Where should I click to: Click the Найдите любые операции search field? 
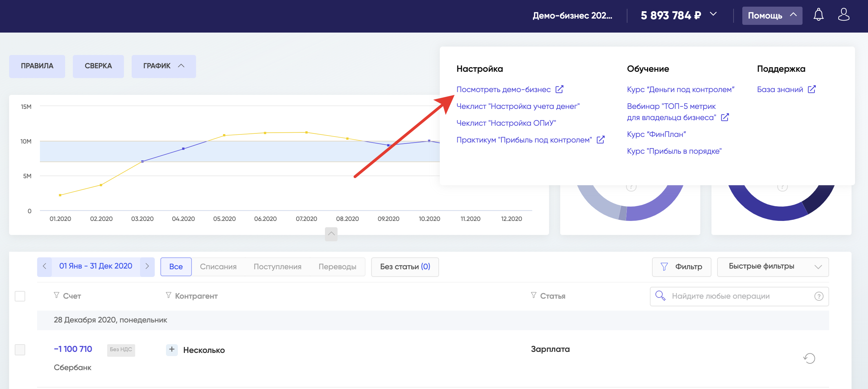(739, 296)
